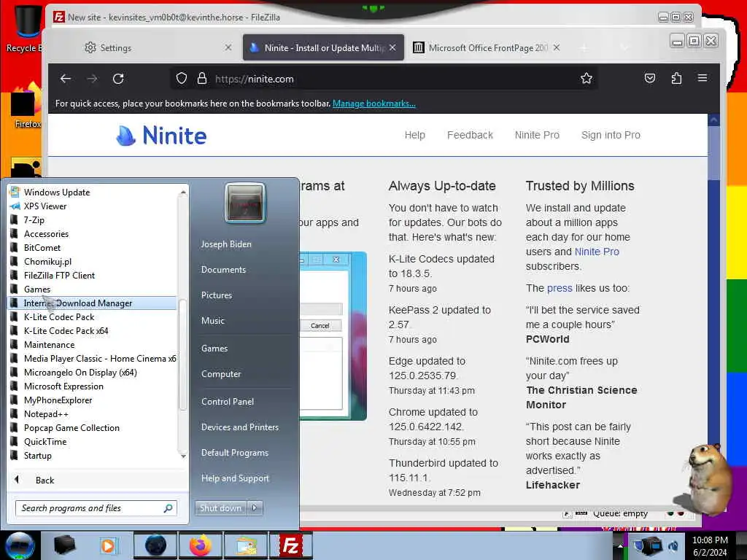Expand Microsoft Expression folder

point(93,386)
